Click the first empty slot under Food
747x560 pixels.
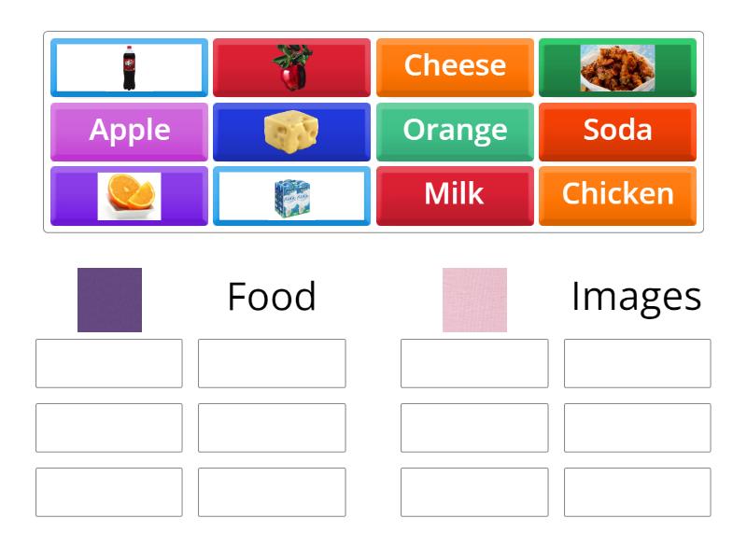[108, 363]
